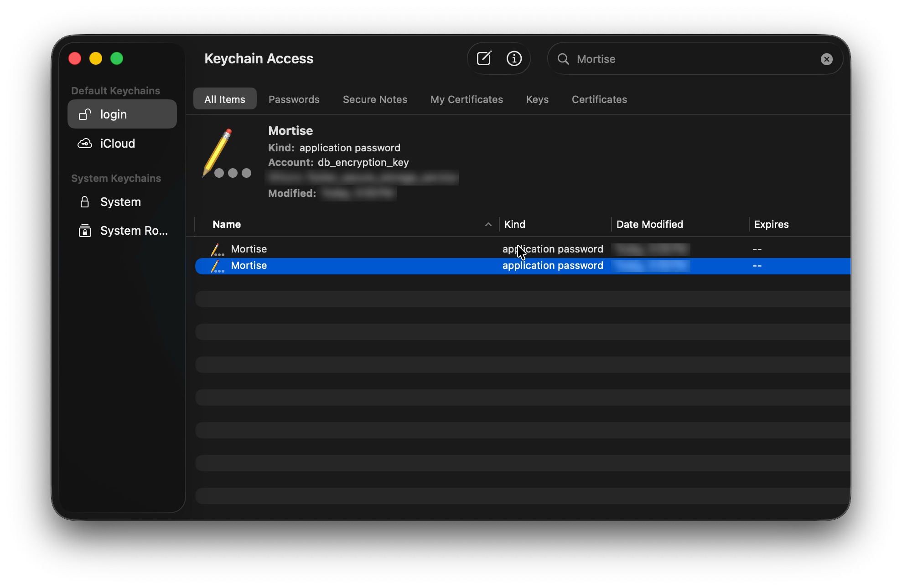Click the compose new keychain item icon
902x588 pixels.
click(484, 58)
